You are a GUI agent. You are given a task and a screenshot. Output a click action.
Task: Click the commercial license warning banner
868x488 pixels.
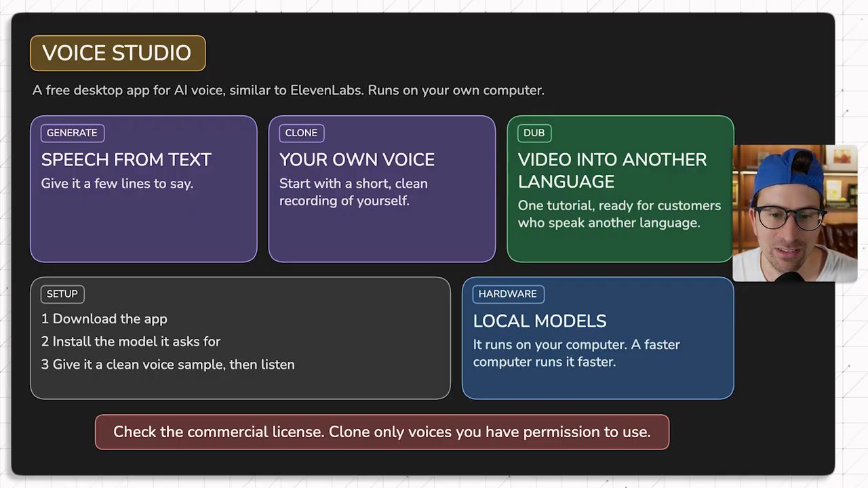pos(382,432)
